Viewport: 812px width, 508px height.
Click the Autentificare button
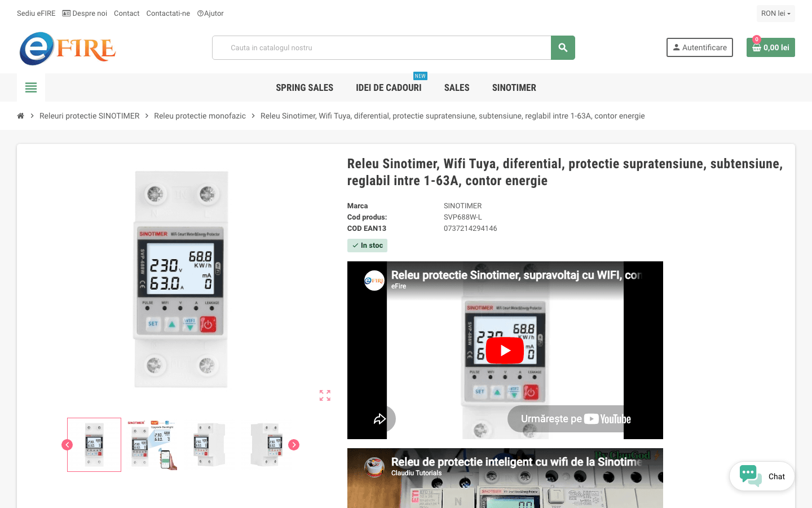coord(700,47)
